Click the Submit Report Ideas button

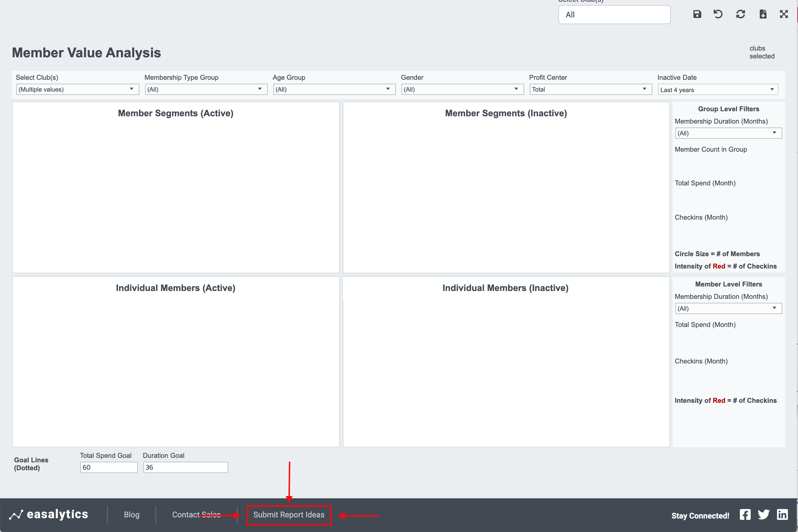click(289, 515)
